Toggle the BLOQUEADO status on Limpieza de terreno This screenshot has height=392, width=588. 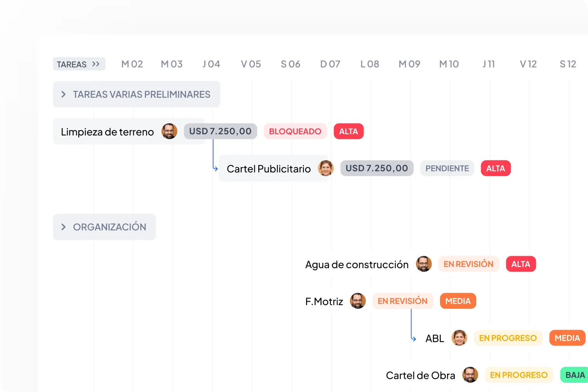[x=295, y=131]
